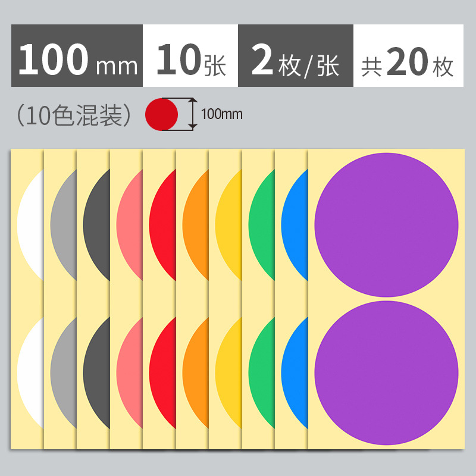Click the (10色混装) mixed colors text

tap(74, 115)
